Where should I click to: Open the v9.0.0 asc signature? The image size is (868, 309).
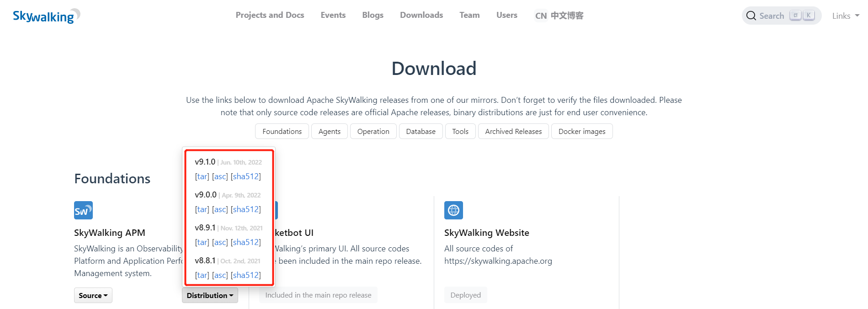pos(220,209)
